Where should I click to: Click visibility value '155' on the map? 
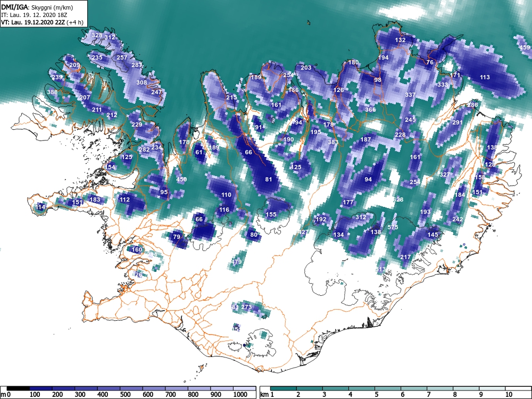(x=271, y=214)
